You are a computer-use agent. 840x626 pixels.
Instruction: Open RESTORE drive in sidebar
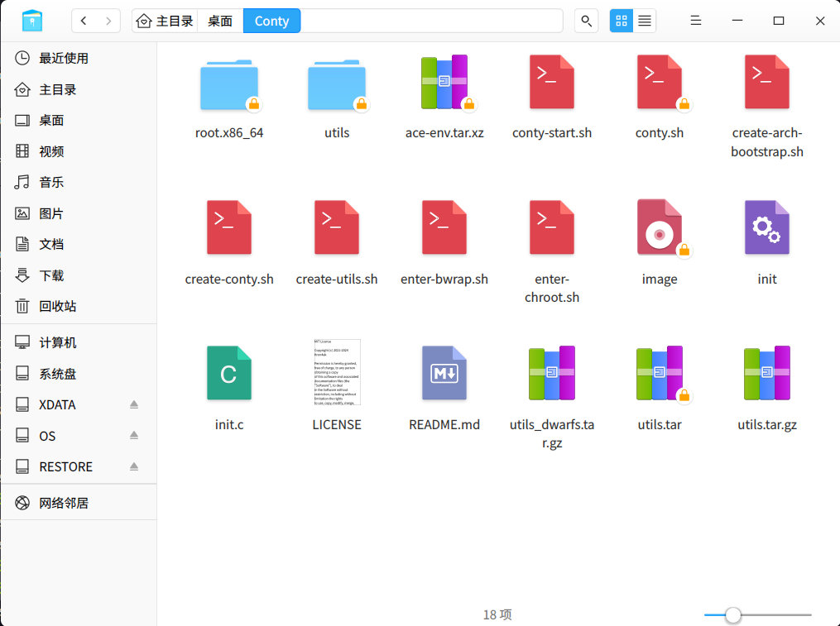coord(79,467)
